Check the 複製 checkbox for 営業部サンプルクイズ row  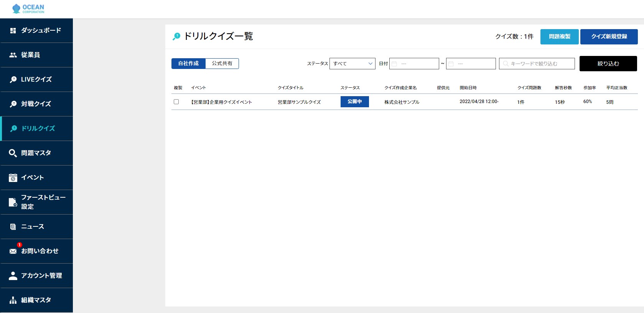tap(176, 102)
